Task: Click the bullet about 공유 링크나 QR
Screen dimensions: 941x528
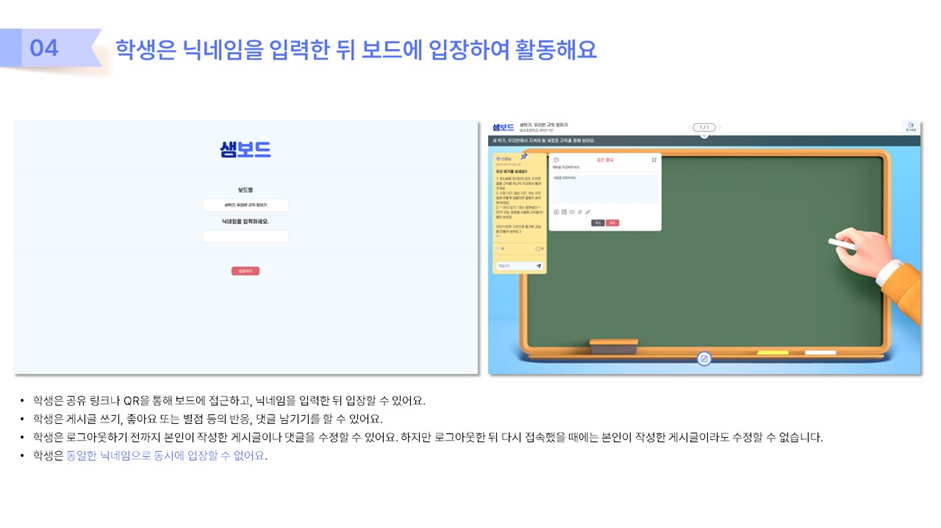Action: tap(229, 400)
